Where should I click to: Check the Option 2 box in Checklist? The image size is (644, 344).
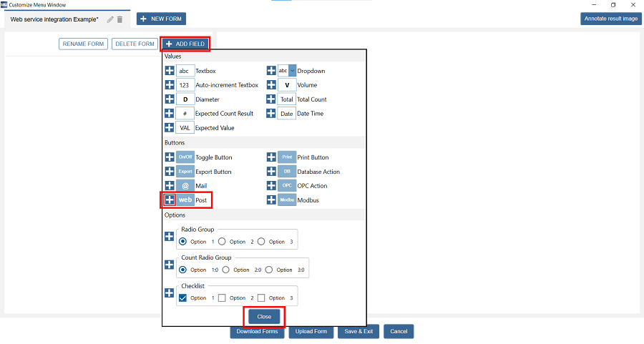coord(222,298)
